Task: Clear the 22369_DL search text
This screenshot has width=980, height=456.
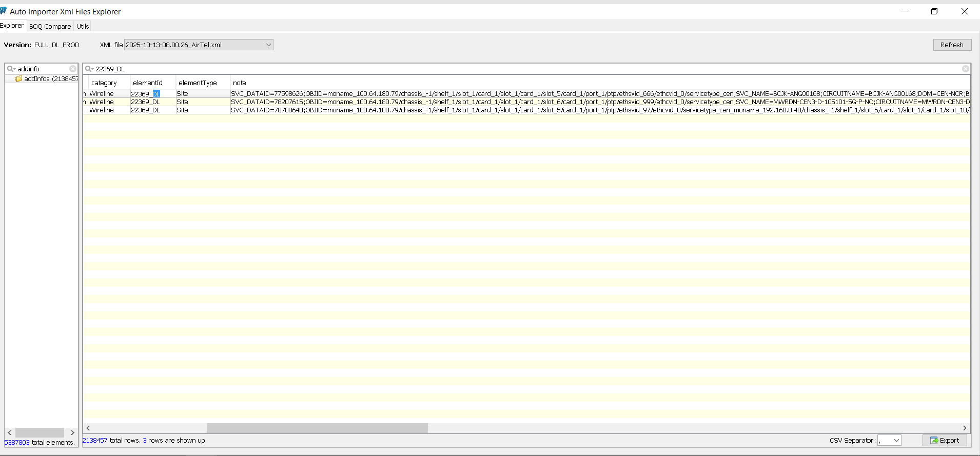Action: click(x=965, y=69)
